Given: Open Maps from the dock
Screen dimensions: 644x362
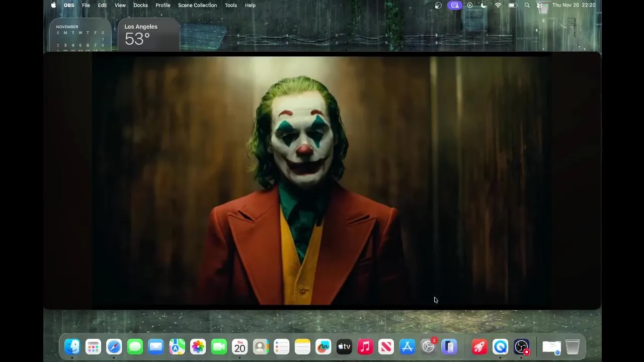Looking at the screenshot, I should click(177, 346).
